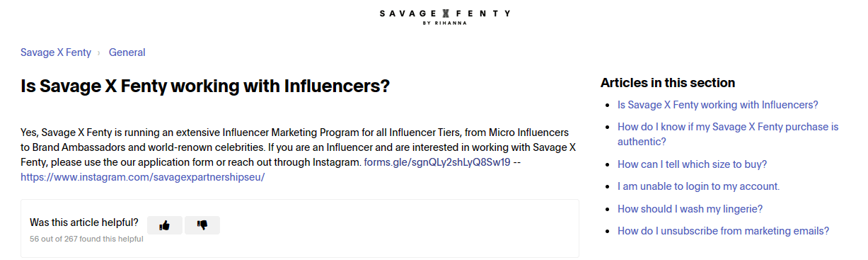Open 'Is Savage X Fenty working with Influencers?' sidebar link
This screenshot has height=260, width=868.
pos(718,105)
